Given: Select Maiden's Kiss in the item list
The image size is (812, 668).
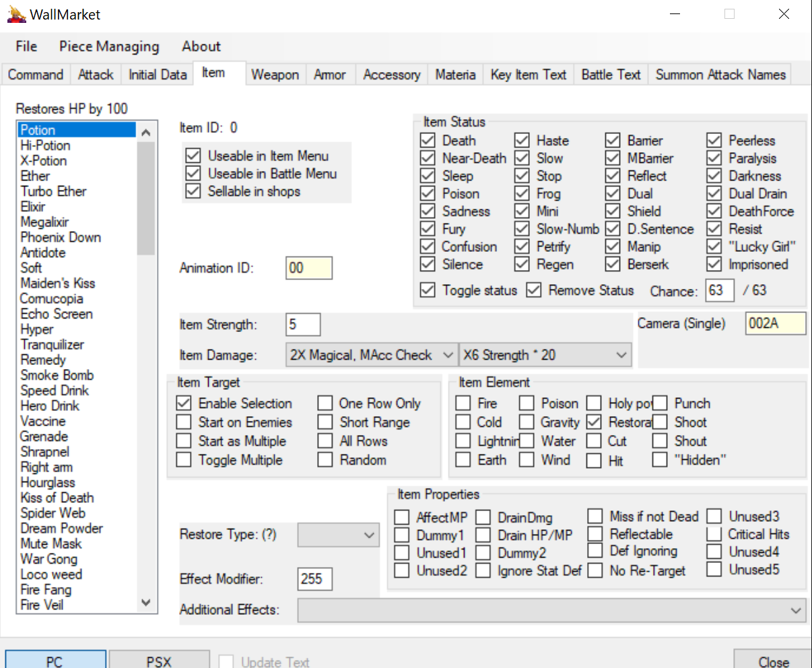Looking at the screenshot, I should (58, 283).
